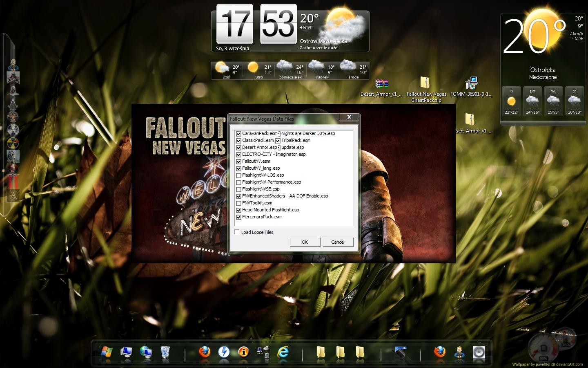
Task: Click the silver up-arrow icon in dock
Action: (x=479, y=352)
